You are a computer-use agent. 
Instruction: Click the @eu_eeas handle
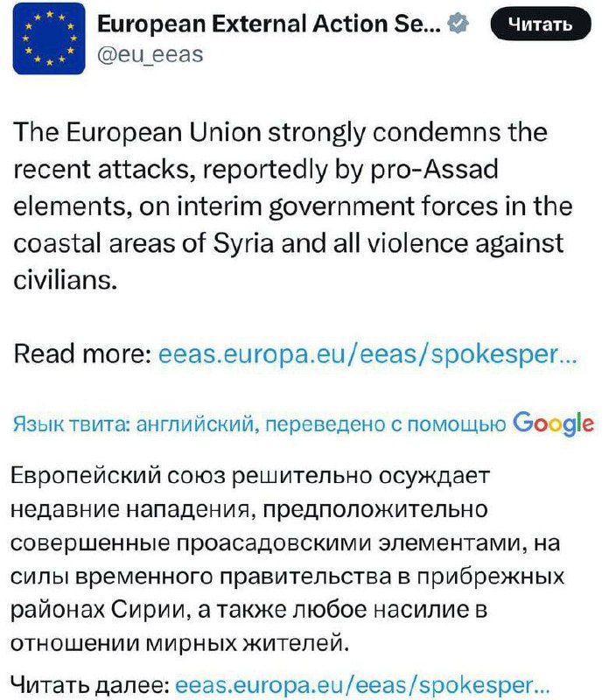coord(148,54)
